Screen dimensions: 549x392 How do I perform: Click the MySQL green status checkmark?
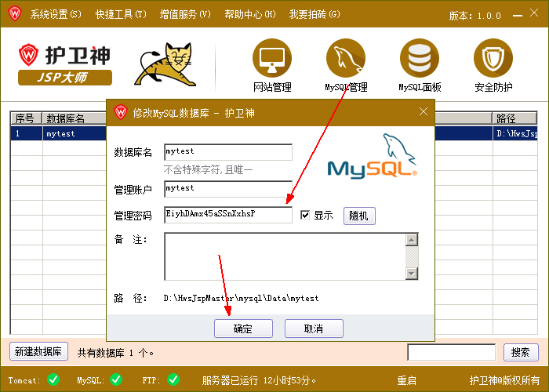tap(116, 379)
